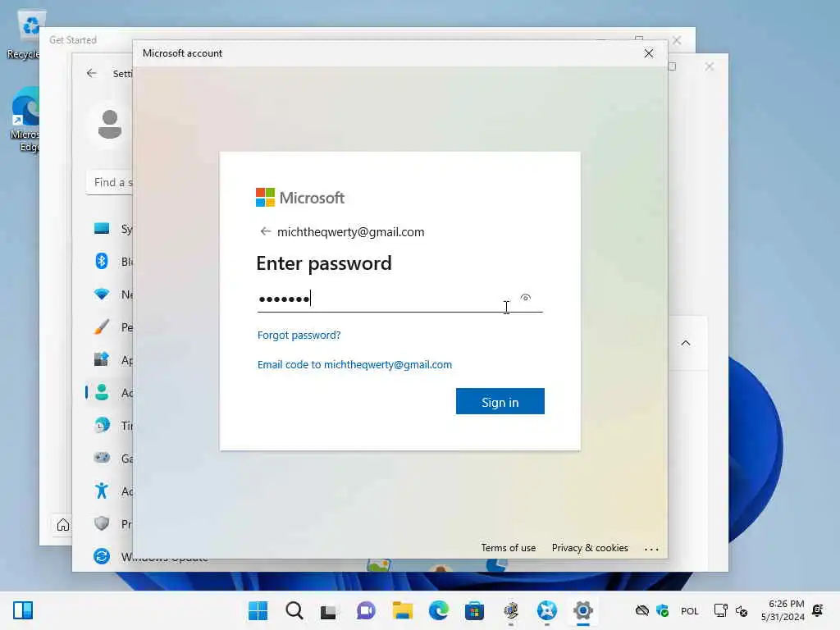Open Network category wifi icon in Settings

tap(102, 294)
